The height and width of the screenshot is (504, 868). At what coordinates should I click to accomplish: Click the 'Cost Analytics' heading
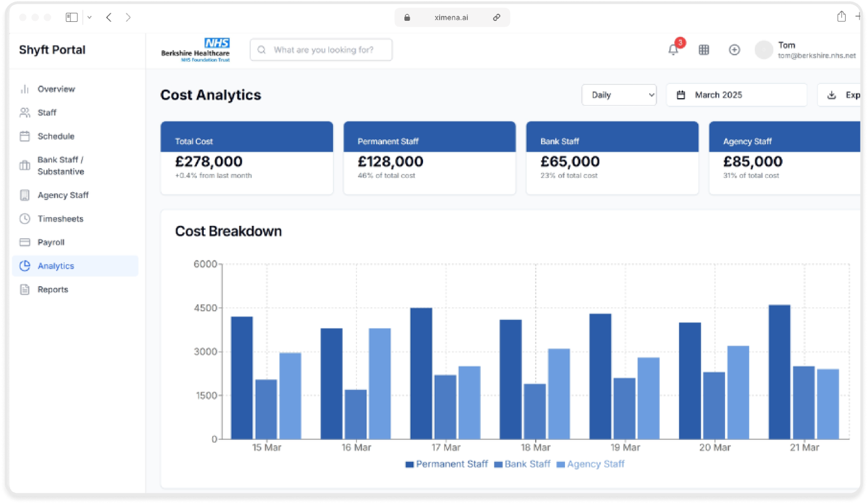pyautogui.click(x=211, y=95)
